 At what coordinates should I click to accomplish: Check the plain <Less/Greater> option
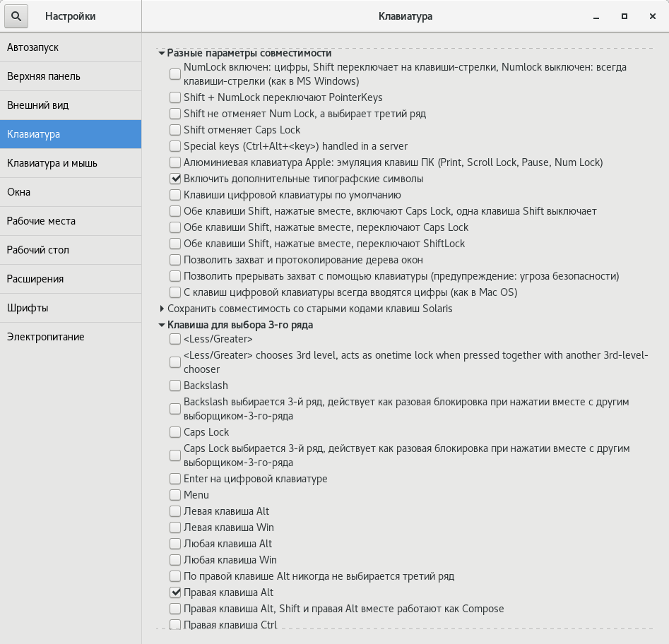(x=175, y=339)
